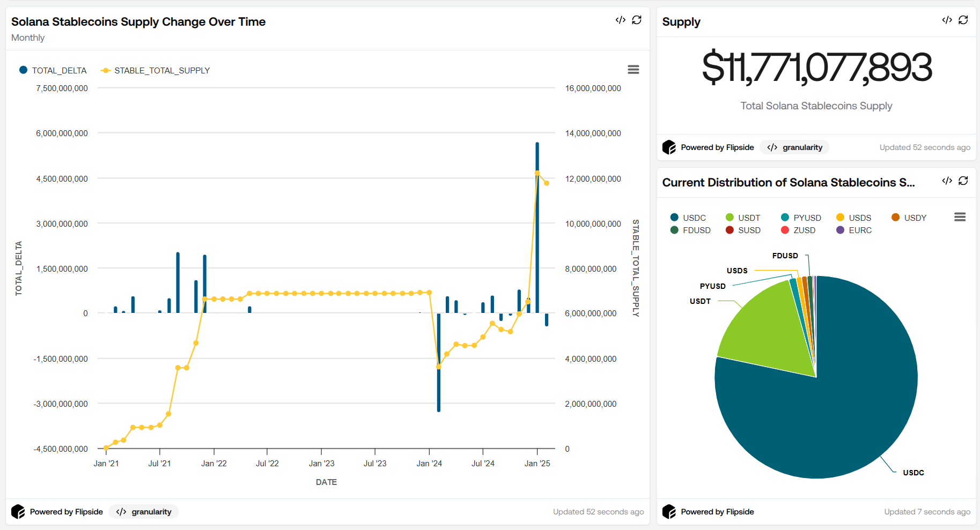980x530 pixels.
Task: Toggle PYUSD legend entry in distribution chart
Action: click(x=801, y=218)
